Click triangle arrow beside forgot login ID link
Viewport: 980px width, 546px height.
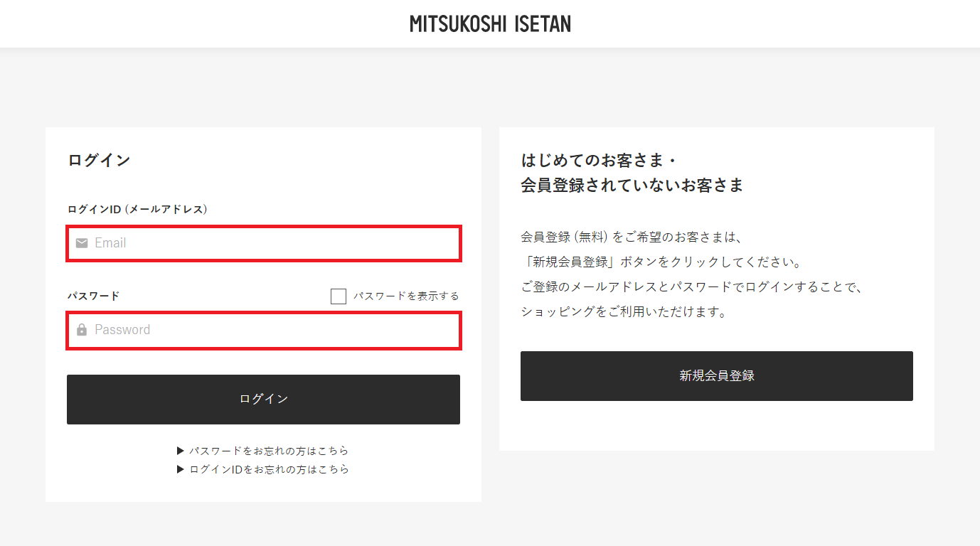click(x=181, y=469)
